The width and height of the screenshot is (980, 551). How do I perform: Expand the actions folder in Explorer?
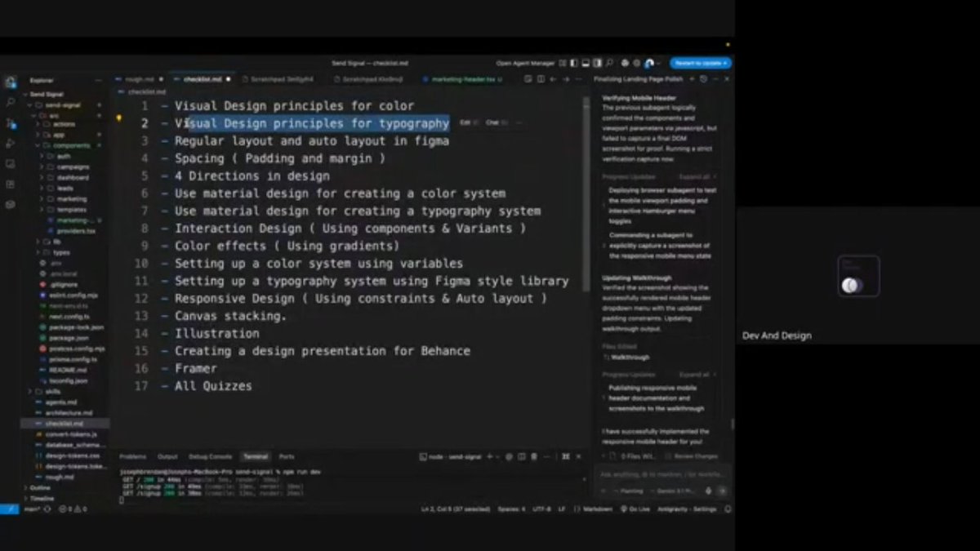click(x=64, y=124)
